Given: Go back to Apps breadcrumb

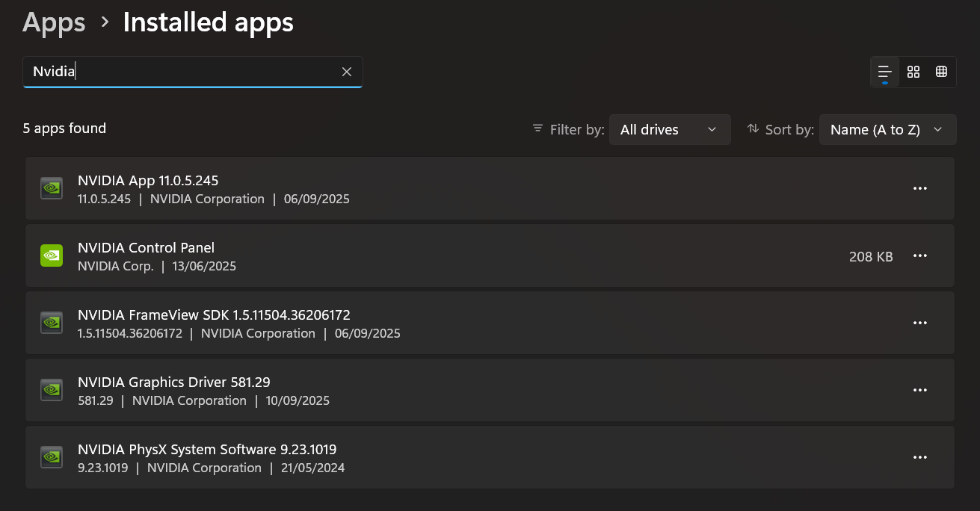Looking at the screenshot, I should click(54, 22).
